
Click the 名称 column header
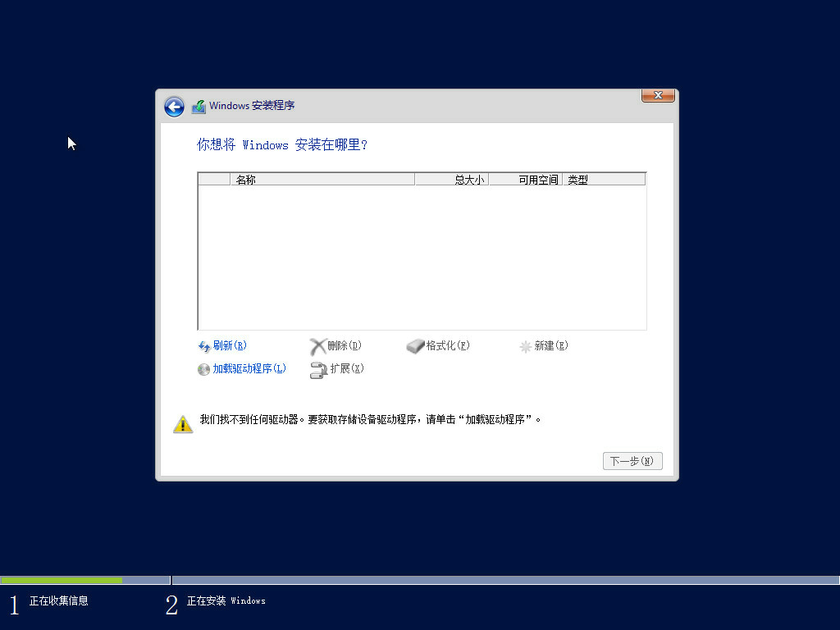(322, 180)
